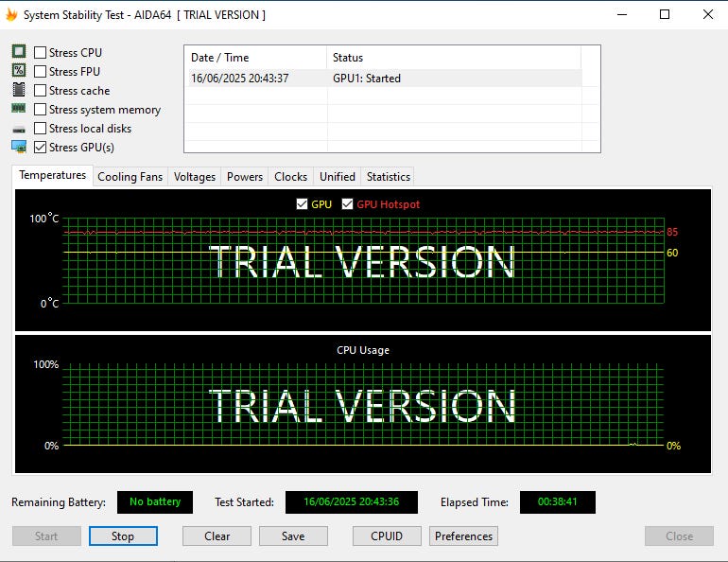Click the 100% CPU usage axis label

click(x=46, y=364)
